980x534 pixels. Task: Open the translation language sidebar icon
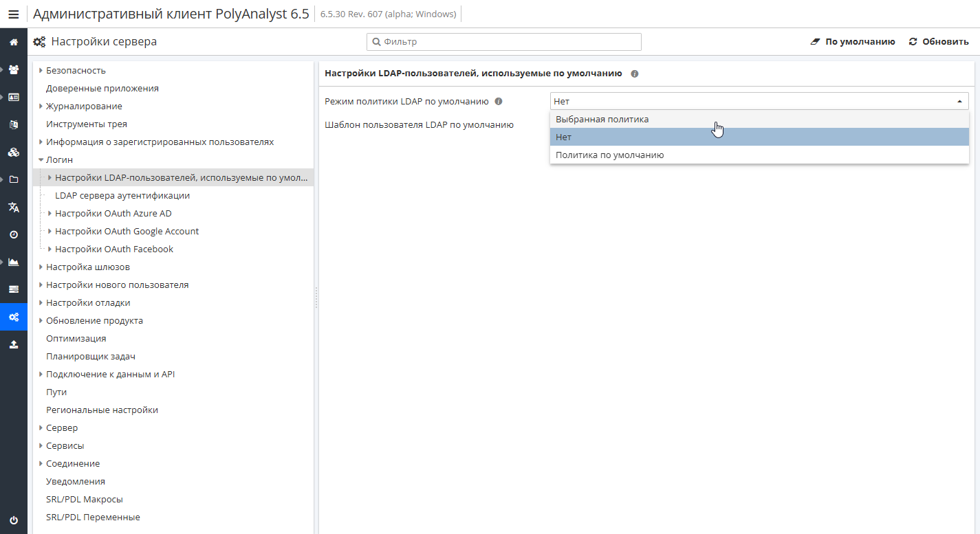[x=13, y=207]
